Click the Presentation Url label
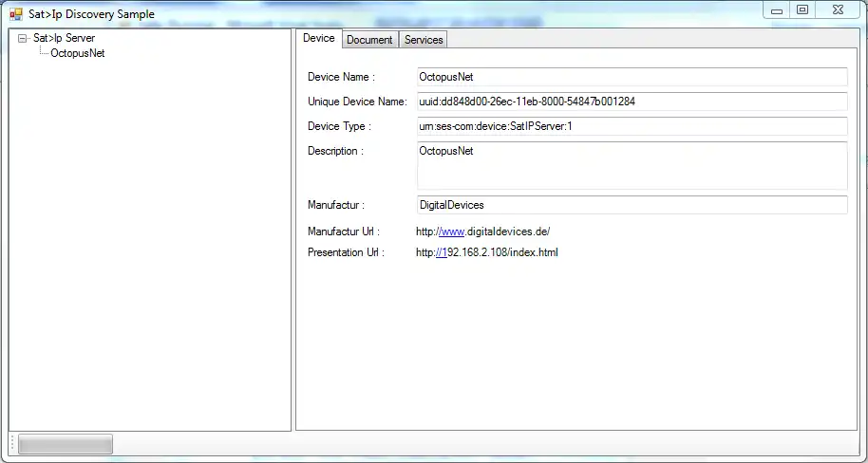This screenshot has width=868, height=463. tap(346, 252)
